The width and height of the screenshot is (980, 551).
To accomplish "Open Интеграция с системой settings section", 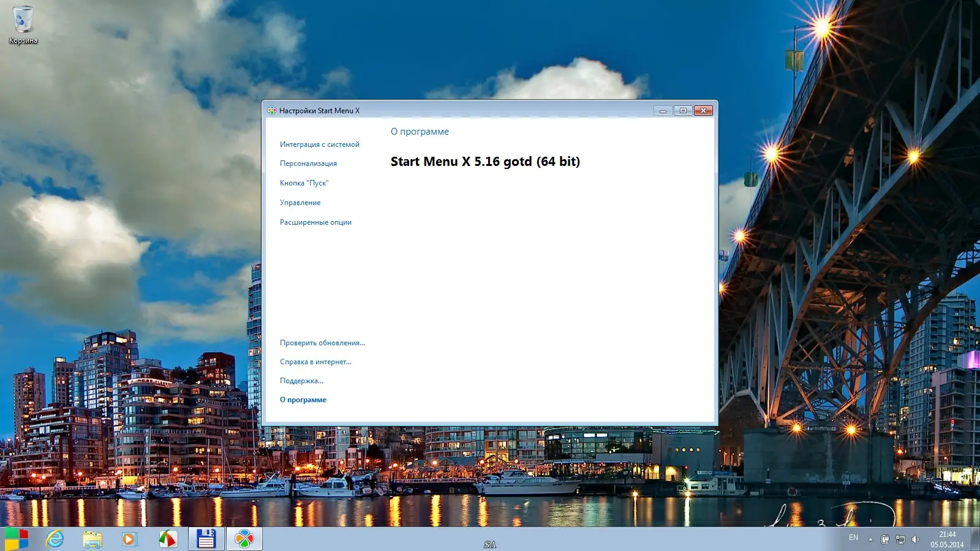I will click(x=320, y=144).
